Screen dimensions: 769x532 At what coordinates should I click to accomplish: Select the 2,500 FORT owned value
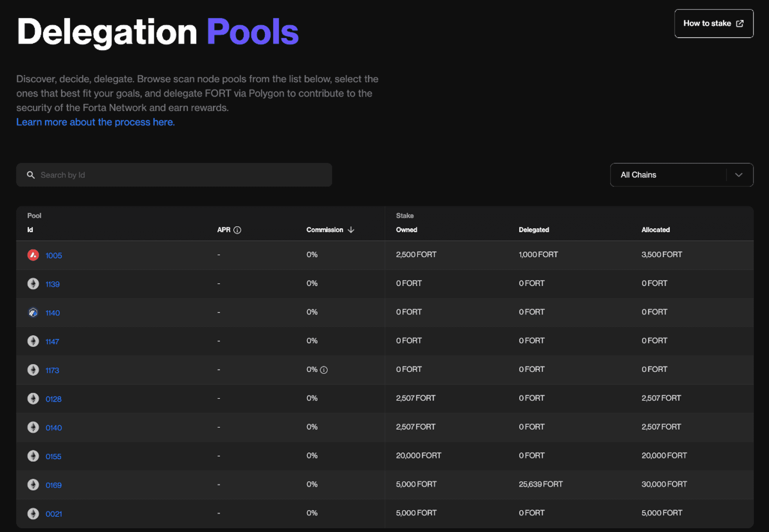[x=416, y=254]
